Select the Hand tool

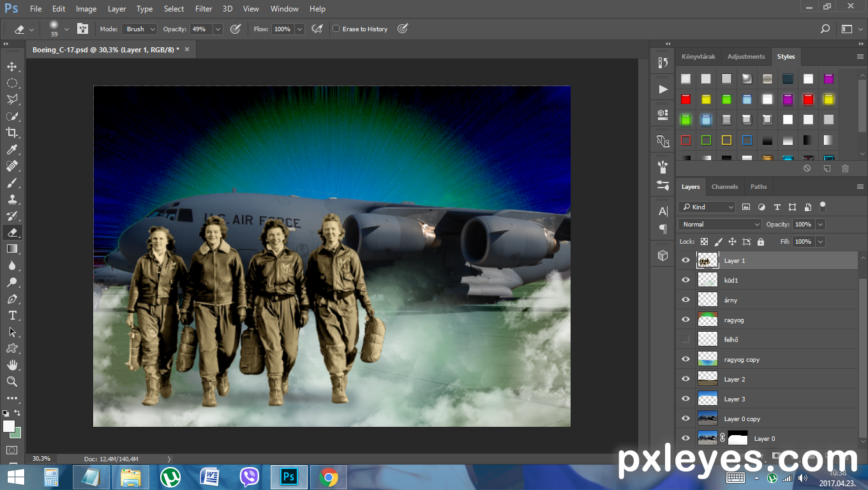[x=12, y=365]
